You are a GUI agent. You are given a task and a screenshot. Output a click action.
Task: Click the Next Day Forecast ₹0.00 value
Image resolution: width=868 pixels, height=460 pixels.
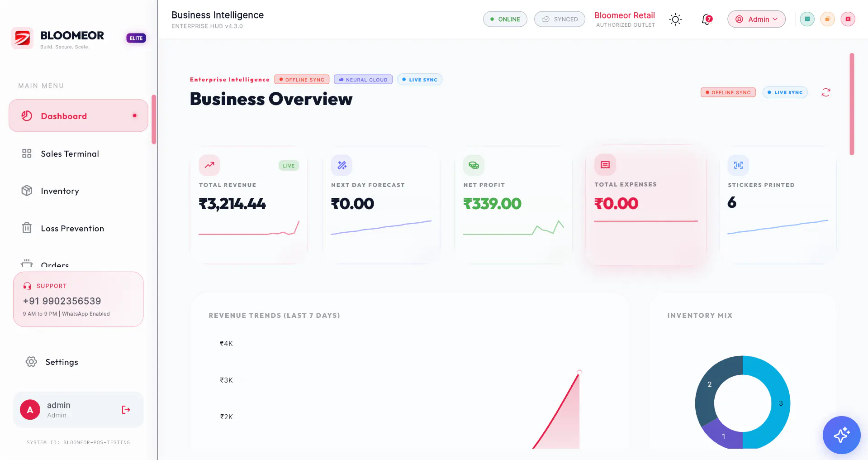tap(353, 204)
